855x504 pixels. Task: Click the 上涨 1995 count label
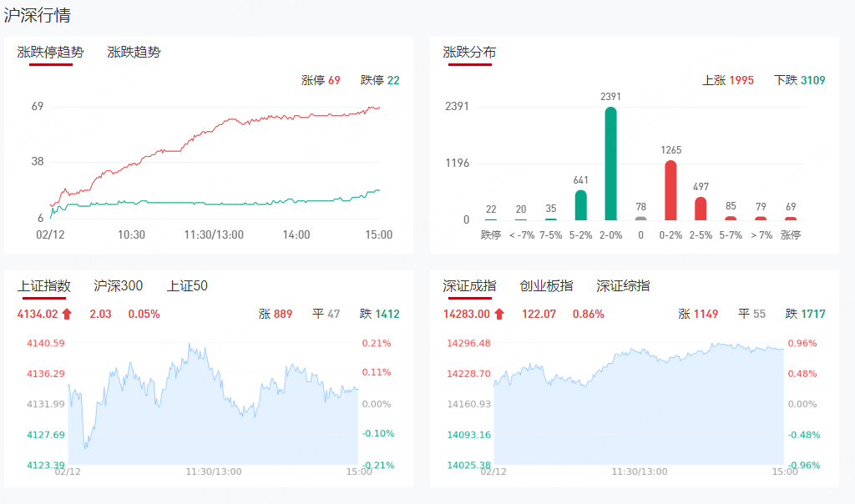tap(728, 81)
